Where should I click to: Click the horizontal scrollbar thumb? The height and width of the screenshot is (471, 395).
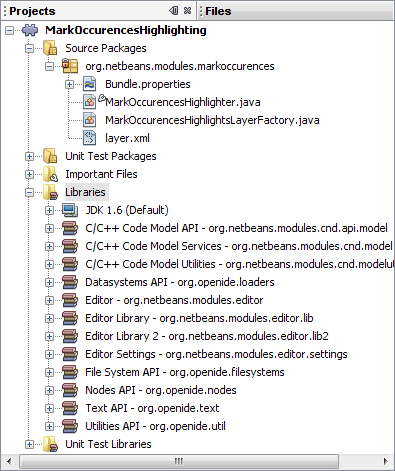pyautogui.click(x=179, y=462)
